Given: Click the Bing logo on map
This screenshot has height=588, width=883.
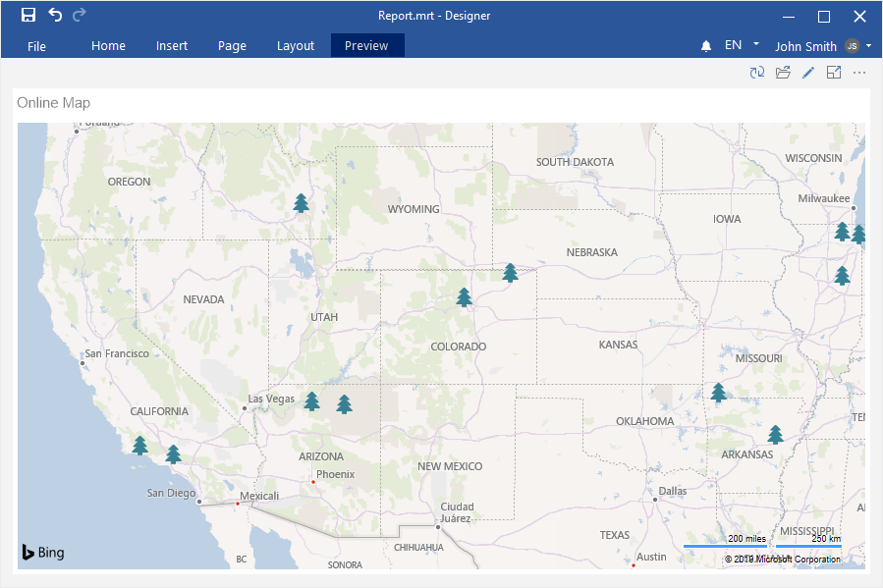Looking at the screenshot, I should (43, 553).
